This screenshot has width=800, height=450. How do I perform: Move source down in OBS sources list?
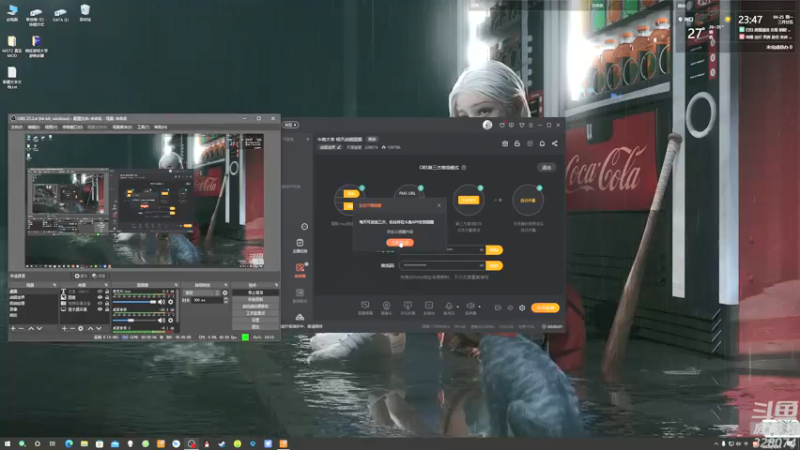pyautogui.click(x=99, y=329)
